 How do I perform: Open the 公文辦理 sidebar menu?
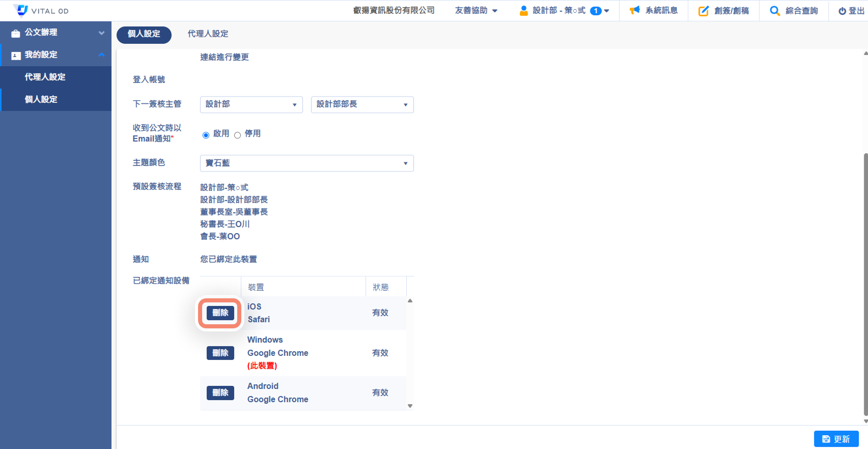click(55, 33)
